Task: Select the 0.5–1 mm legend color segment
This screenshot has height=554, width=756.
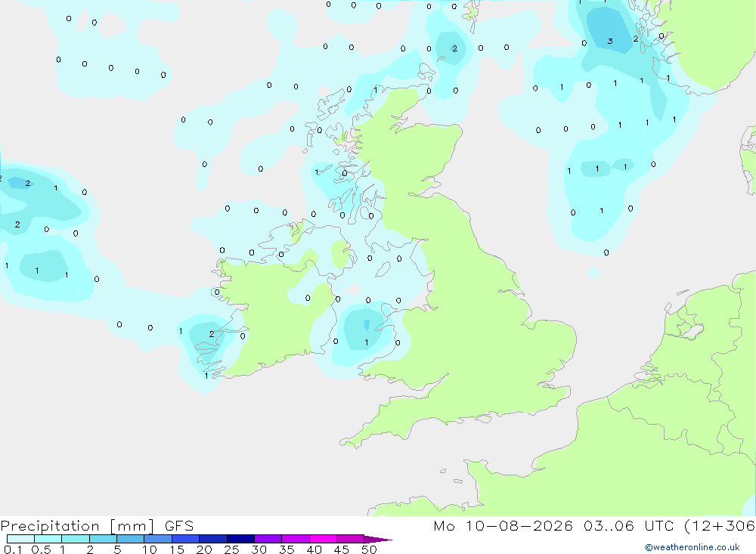Action: [48, 539]
